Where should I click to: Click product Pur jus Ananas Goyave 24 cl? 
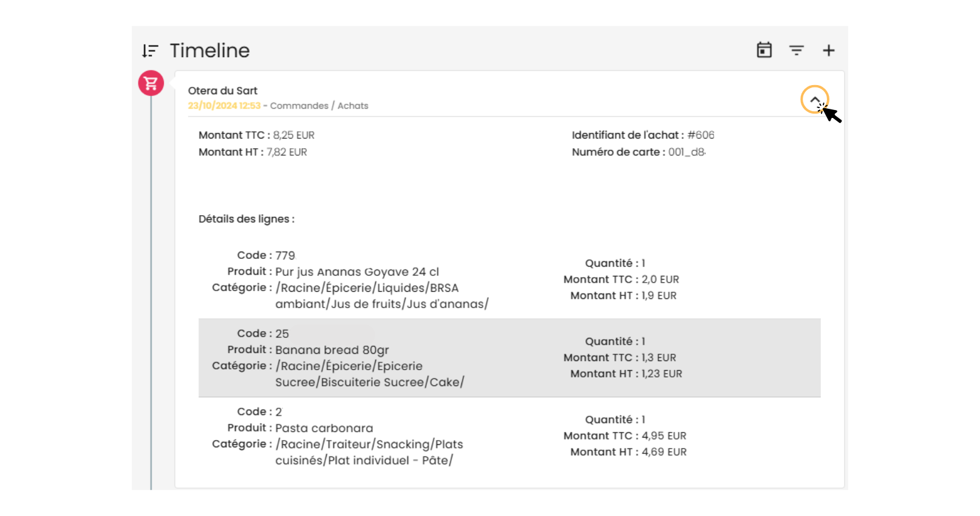click(357, 272)
